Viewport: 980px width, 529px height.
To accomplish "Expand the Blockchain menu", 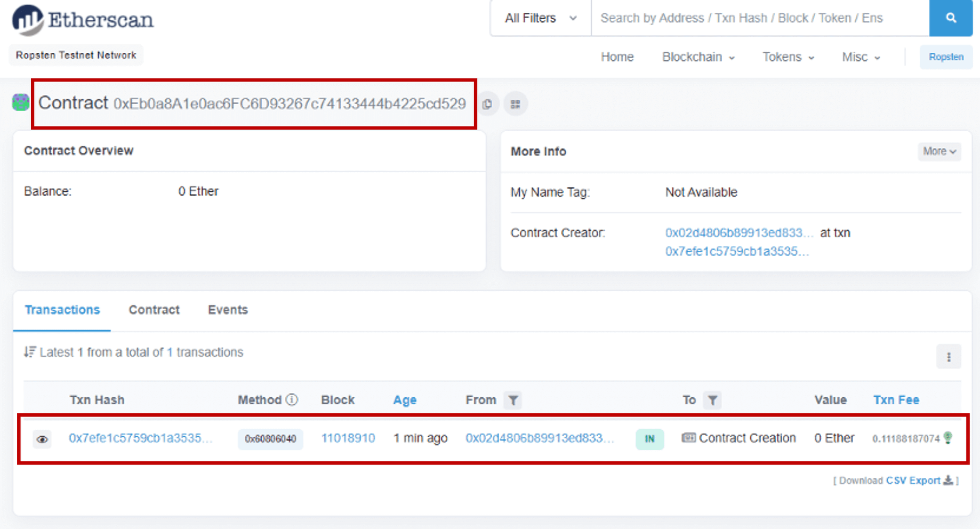I will coord(698,57).
